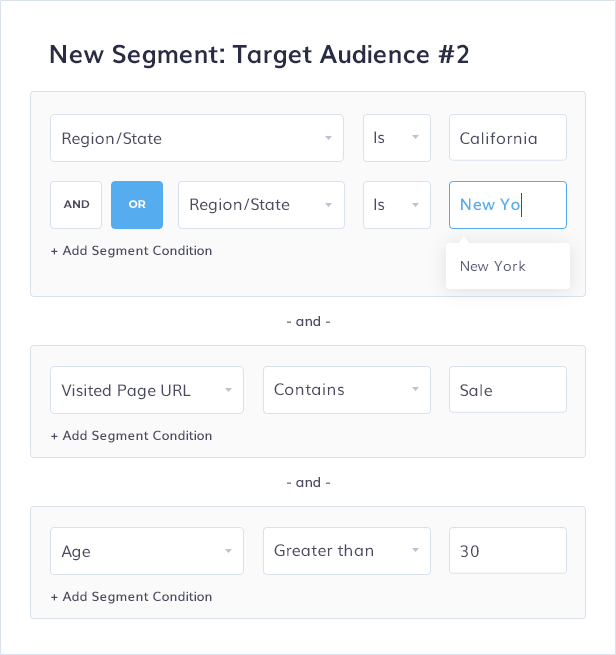Open the Visited Page URL dropdown

(x=146, y=390)
